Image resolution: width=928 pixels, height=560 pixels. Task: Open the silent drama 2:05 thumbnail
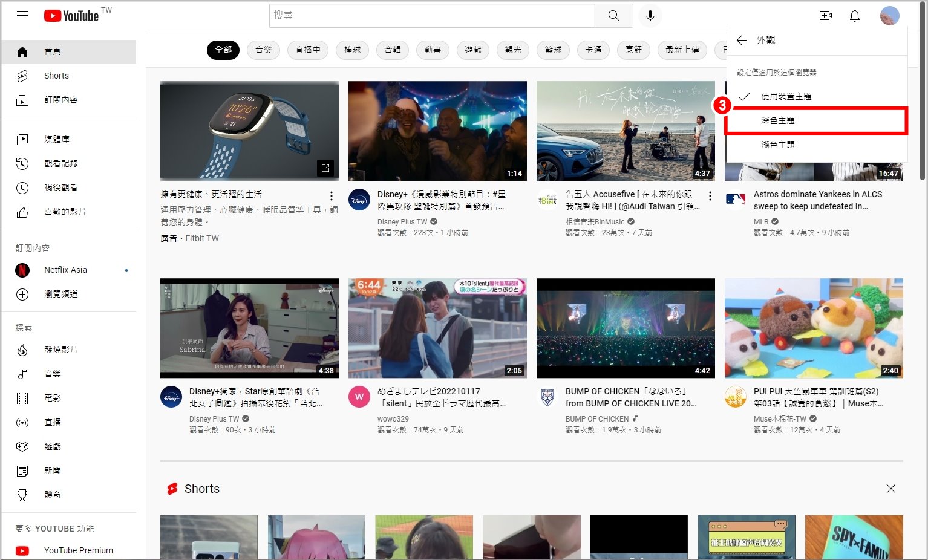437,328
